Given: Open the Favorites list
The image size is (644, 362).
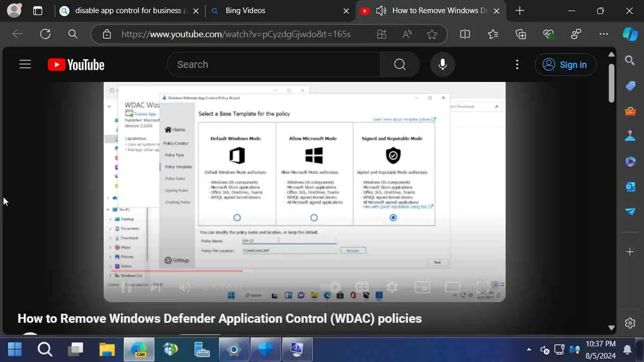Looking at the screenshot, I should click(493, 34).
